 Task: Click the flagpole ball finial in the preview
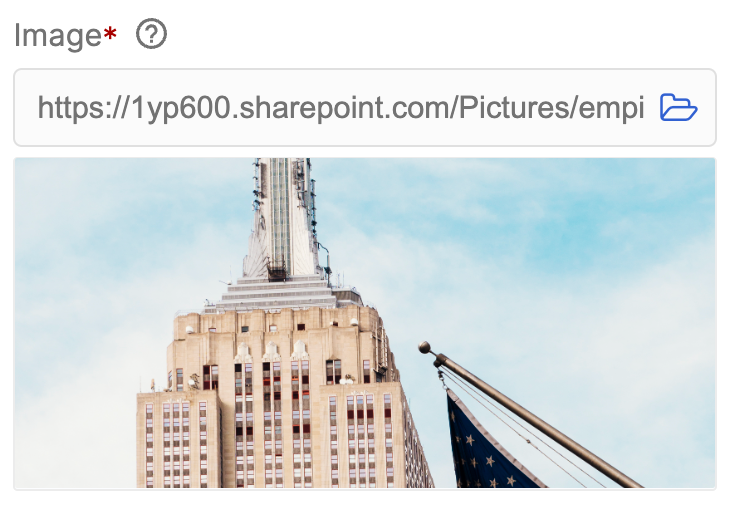(425, 348)
